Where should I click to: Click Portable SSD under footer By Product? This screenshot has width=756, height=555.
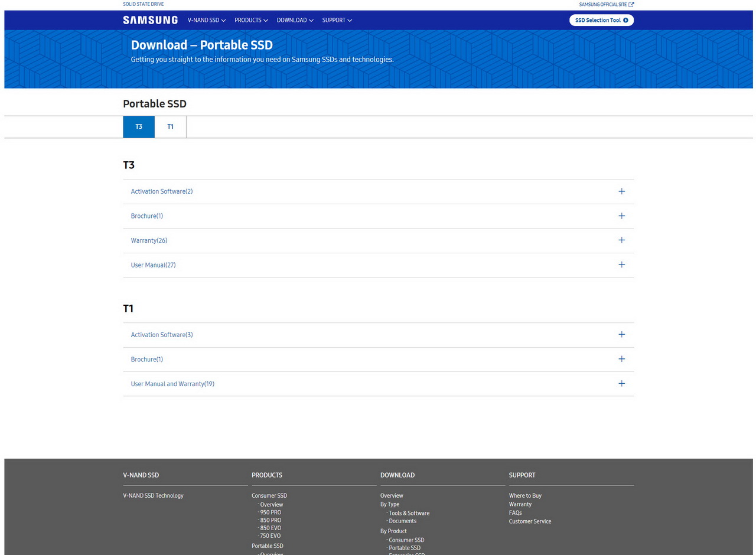point(405,548)
